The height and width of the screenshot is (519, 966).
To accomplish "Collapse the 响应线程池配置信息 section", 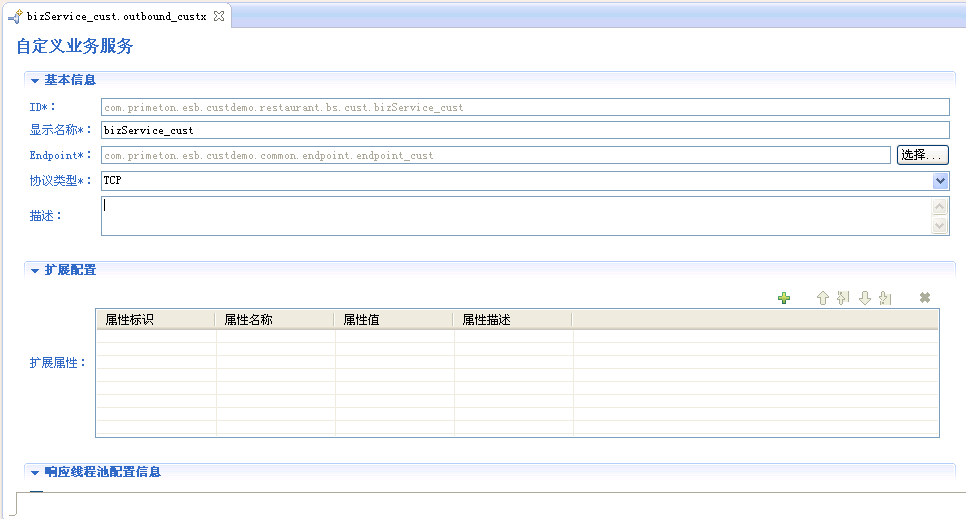I will click(34, 472).
